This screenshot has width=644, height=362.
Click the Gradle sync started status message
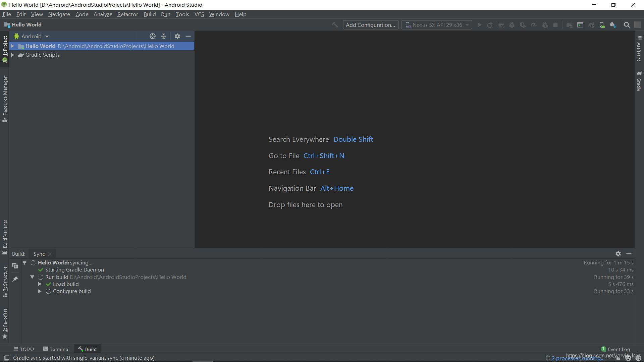84,358
